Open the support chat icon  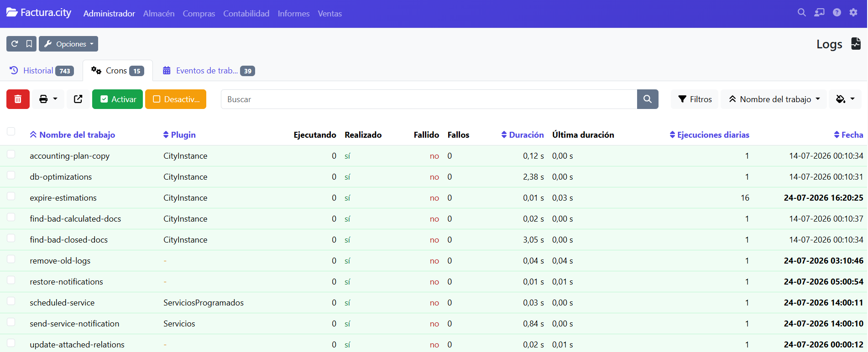pos(819,13)
